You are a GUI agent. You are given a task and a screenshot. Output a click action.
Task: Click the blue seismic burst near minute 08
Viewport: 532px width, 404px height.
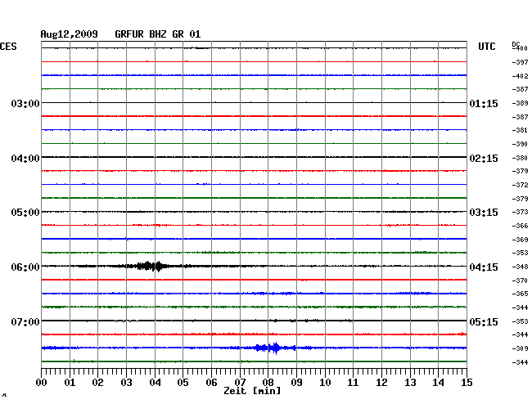[272, 348]
